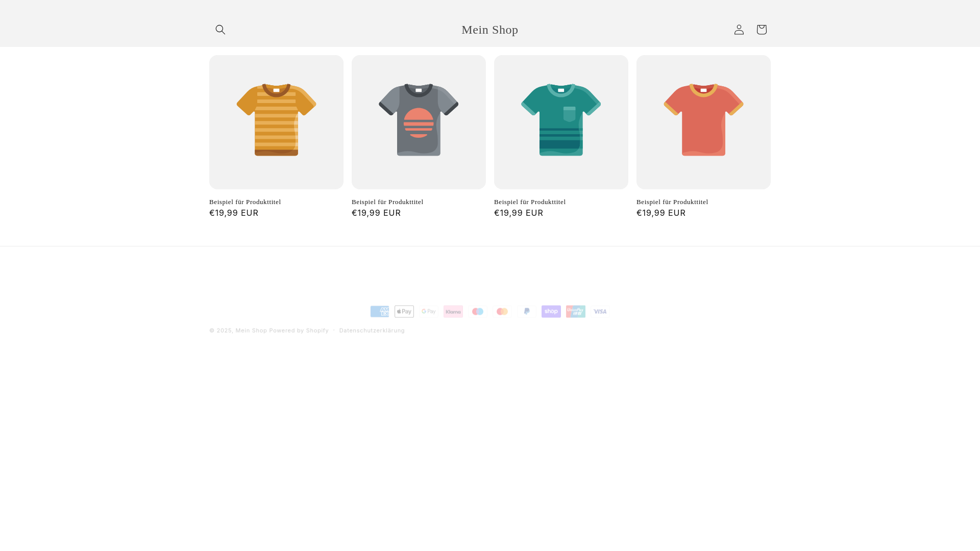The image size is (980, 551).
Task: Open the account login icon
Action: 739,30
